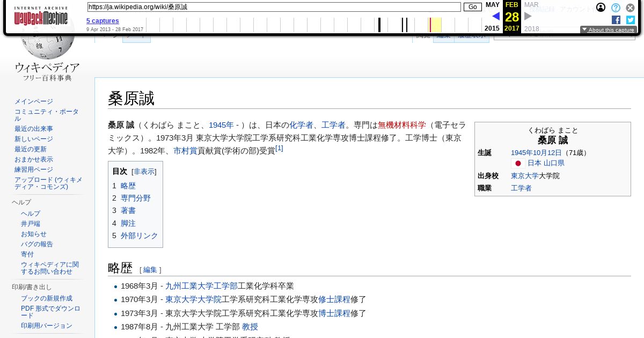Open 印刷用バージョン link
This screenshot has height=338, width=644.
[x=47, y=326]
